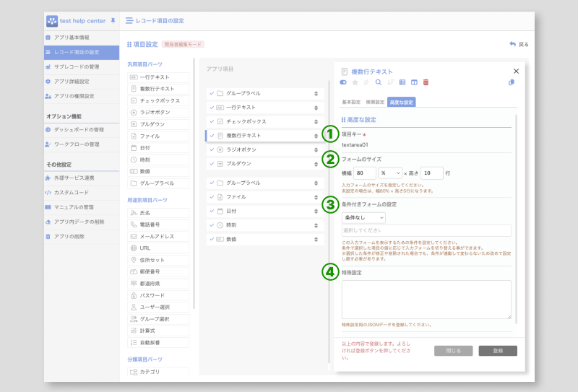578x392 pixels.
Task: Select the URL part
Action: coord(158,248)
